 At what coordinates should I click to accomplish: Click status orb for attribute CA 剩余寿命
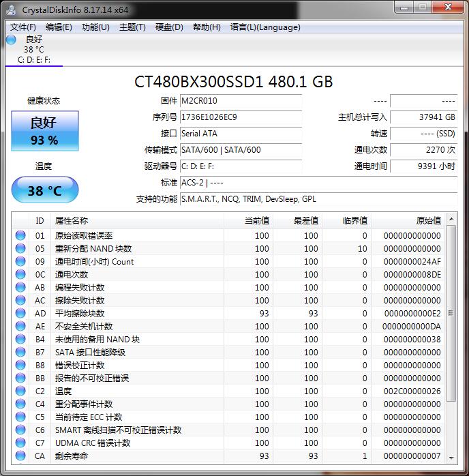(x=20, y=456)
